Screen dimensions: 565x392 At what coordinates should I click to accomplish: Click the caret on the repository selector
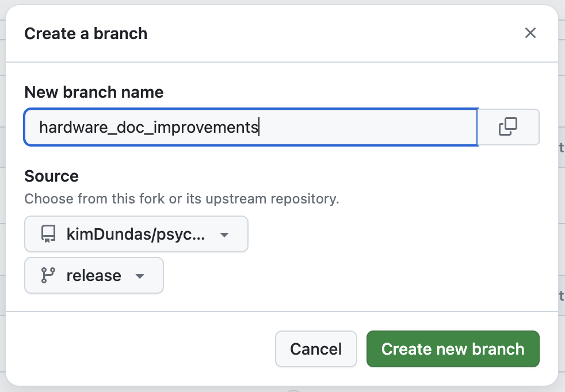pos(224,235)
